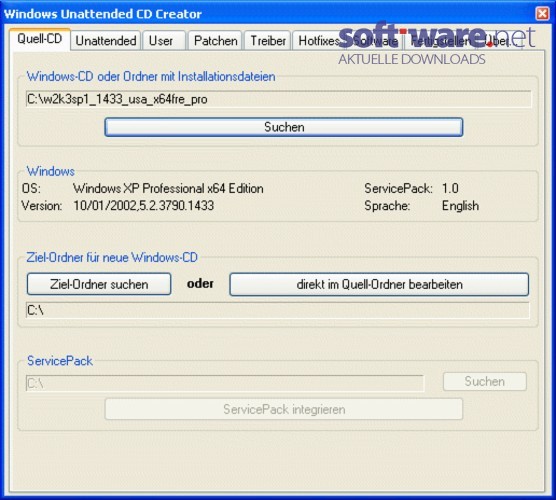Screen dimensions: 556x500
Task: Click the ServicePack path field
Action: (x=225, y=383)
